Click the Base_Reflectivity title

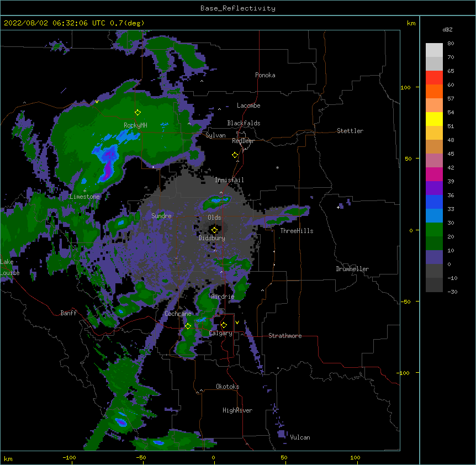click(x=238, y=8)
